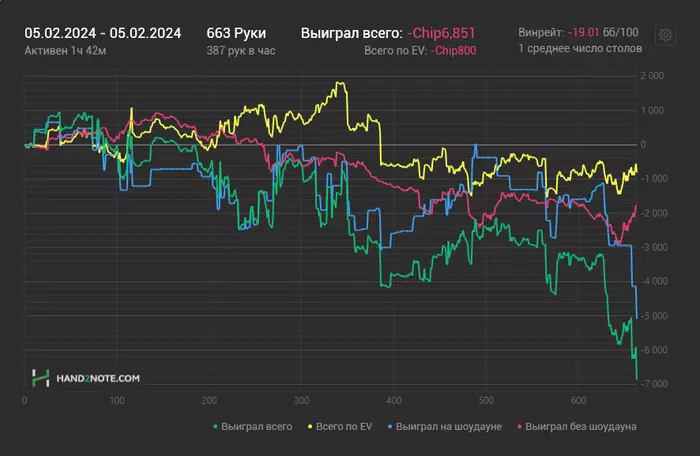Click the winrate value -19.01 бб/100
The height and width of the screenshot is (456, 700).
pyautogui.click(x=603, y=32)
